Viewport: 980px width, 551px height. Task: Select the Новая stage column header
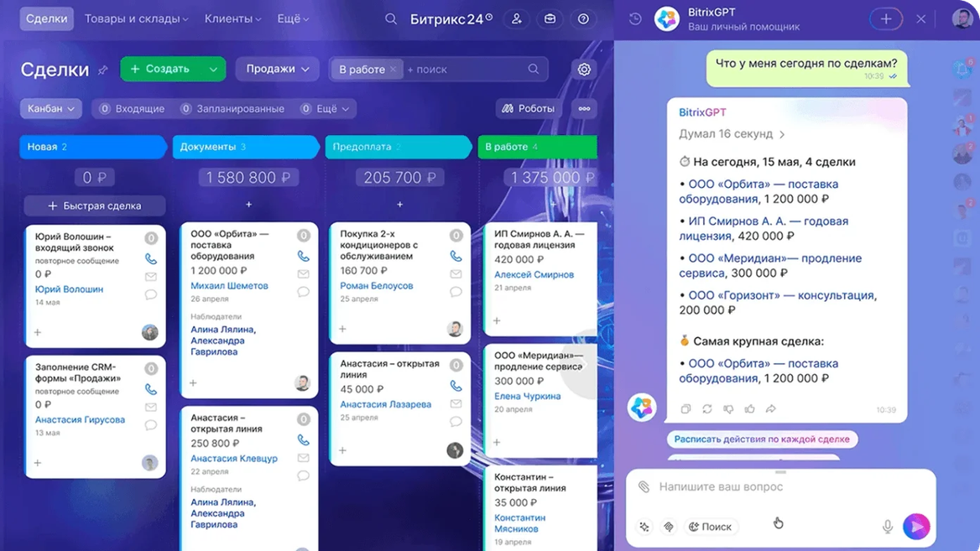point(92,147)
